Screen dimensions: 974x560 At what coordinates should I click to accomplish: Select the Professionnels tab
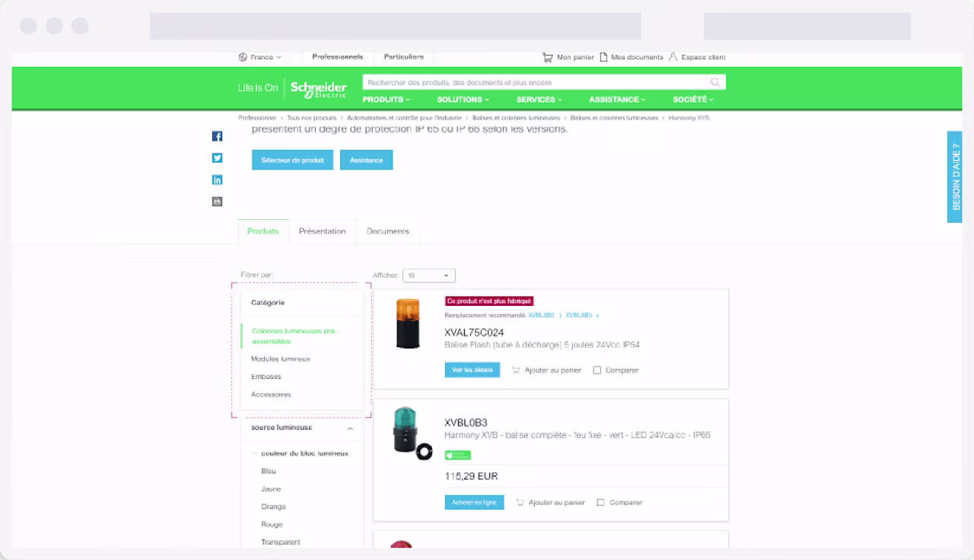338,57
